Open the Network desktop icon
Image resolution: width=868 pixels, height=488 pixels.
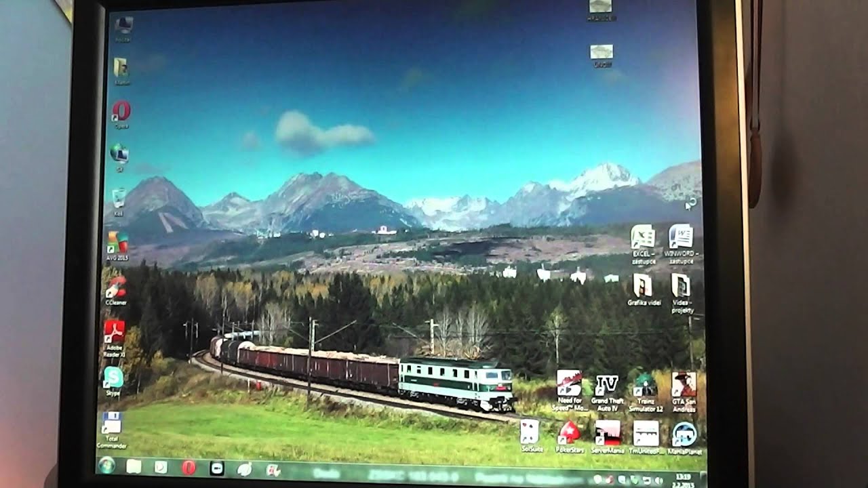tap(119, 158)
